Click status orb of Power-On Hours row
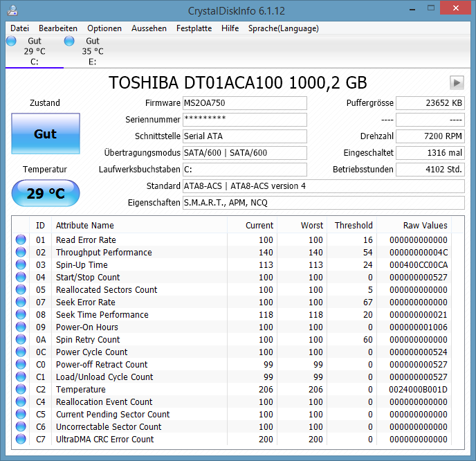 [21, 327]
